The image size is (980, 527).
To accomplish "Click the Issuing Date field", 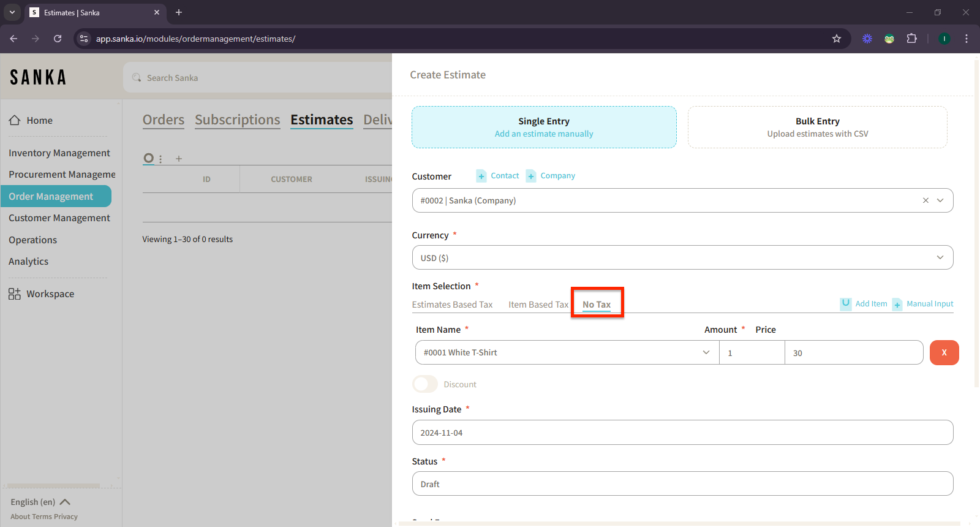I will (x=682, y=433).
